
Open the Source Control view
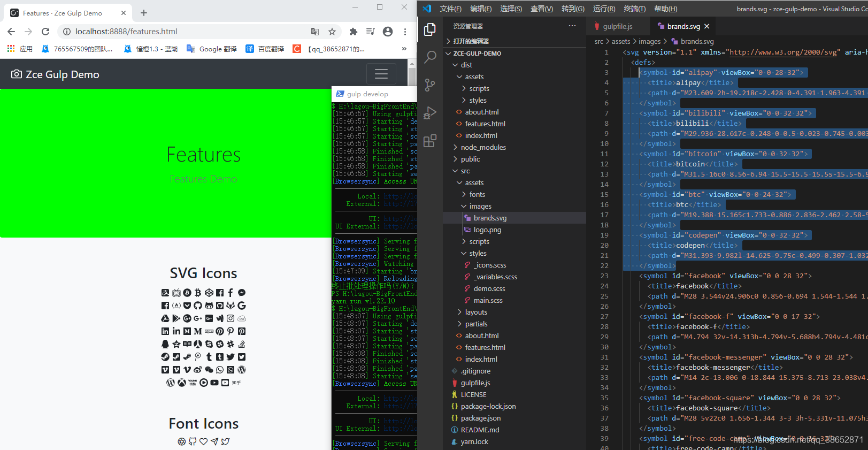pyautogui.click(x=430, y=85)
